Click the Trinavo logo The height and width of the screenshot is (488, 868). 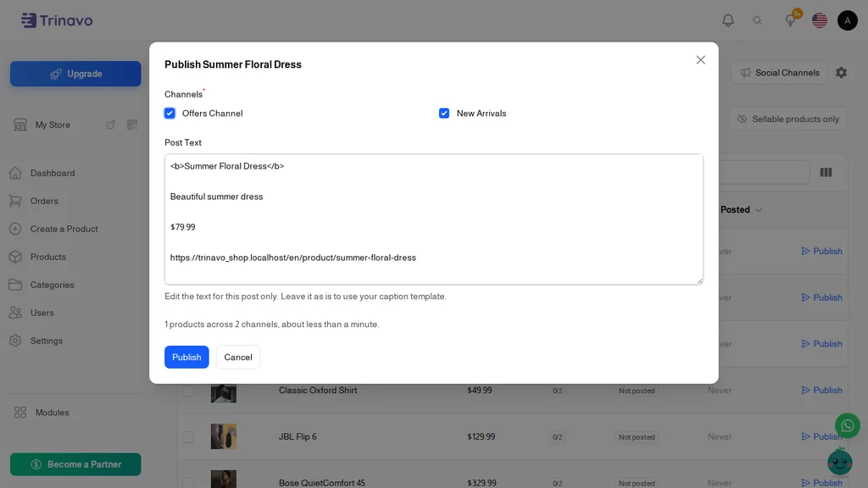57,20
